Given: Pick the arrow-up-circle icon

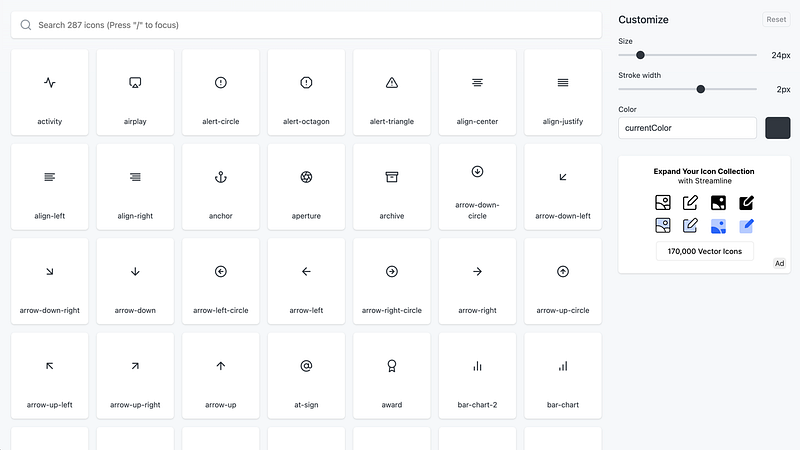Looking at the screenshot, I should pyautogui.click(x=563, y=281).
